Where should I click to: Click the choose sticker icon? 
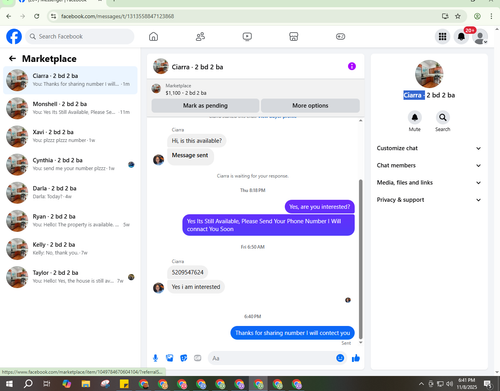tap(184, 358)
